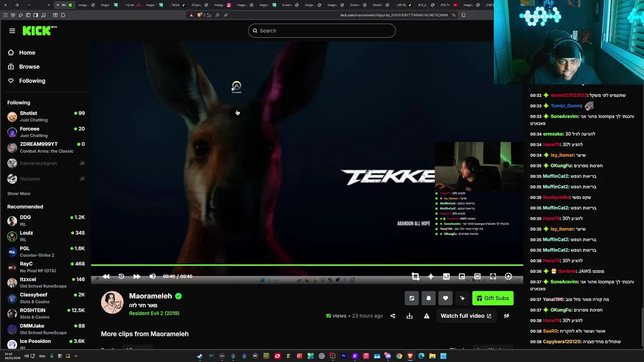644x362 pixels.
Task: Enter fullscreen in the video player
Action: (493, 276)
